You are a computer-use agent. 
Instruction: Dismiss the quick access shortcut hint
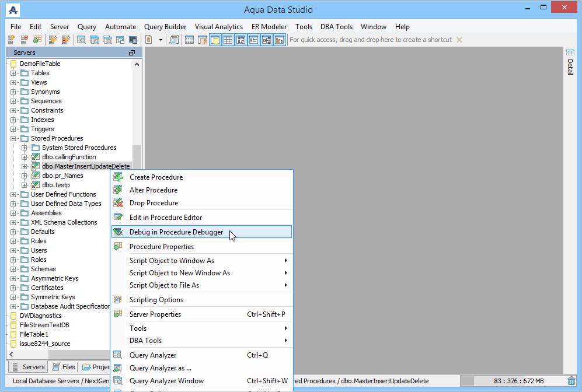[x=459, y=40]
